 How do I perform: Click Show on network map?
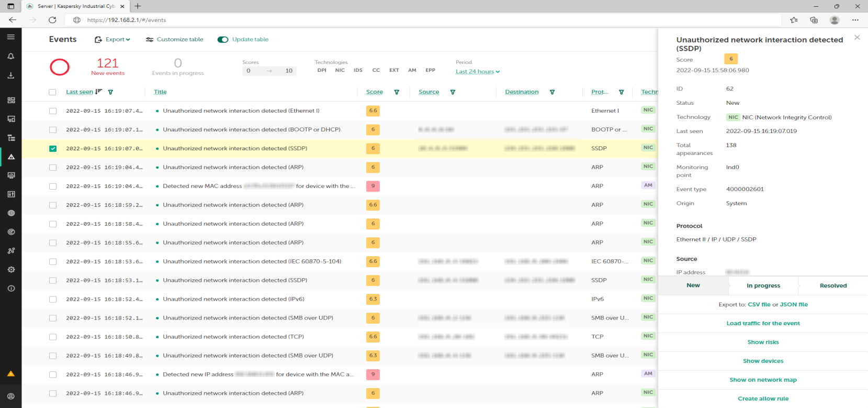(763, 380)
